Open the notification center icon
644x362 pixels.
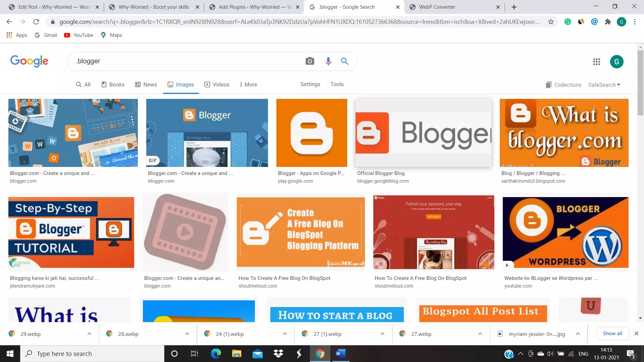point(631,354)
